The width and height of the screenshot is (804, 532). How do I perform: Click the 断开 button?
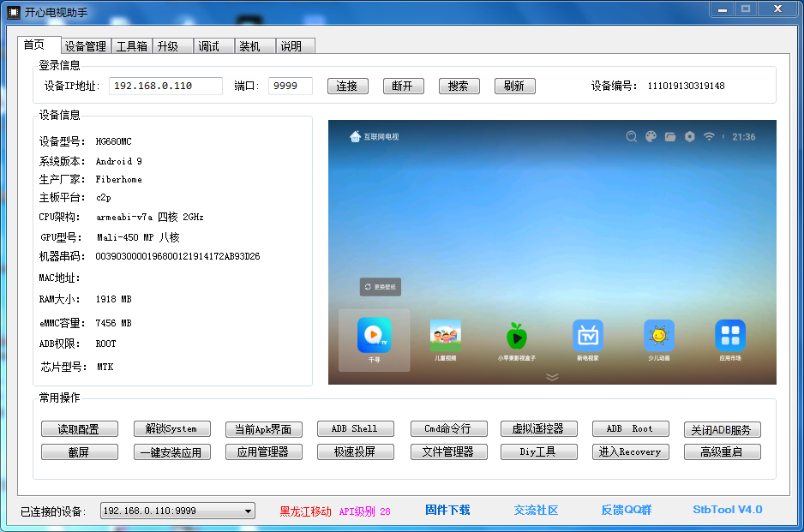coord(404,87)
